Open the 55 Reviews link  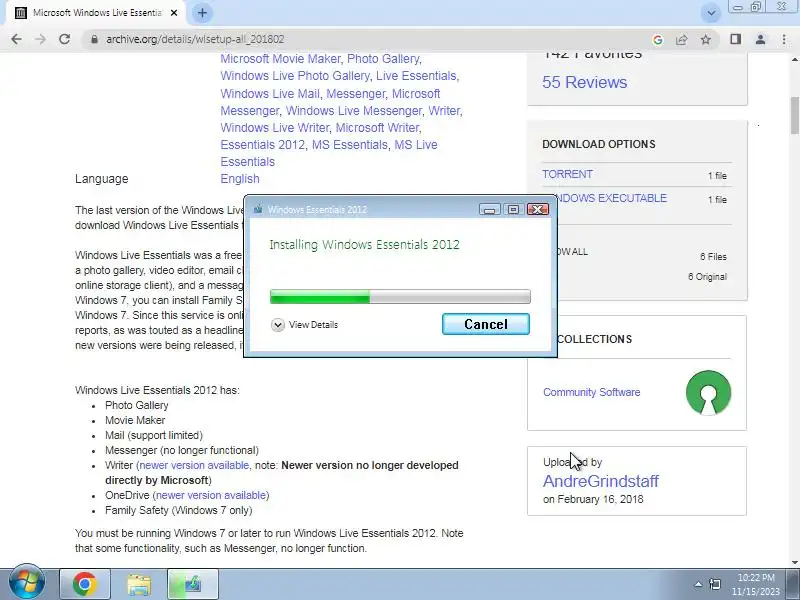tap(584, 82)
